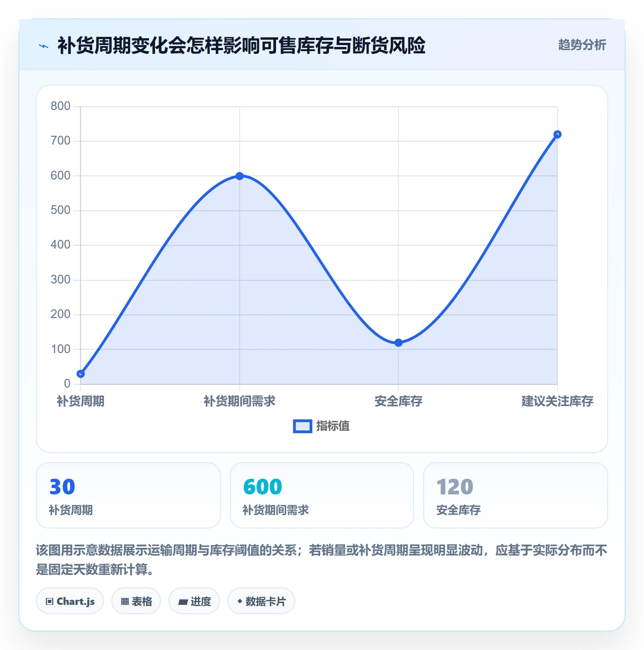
Task: Click the 指标值 legend label
Action: tap(333, 426)
